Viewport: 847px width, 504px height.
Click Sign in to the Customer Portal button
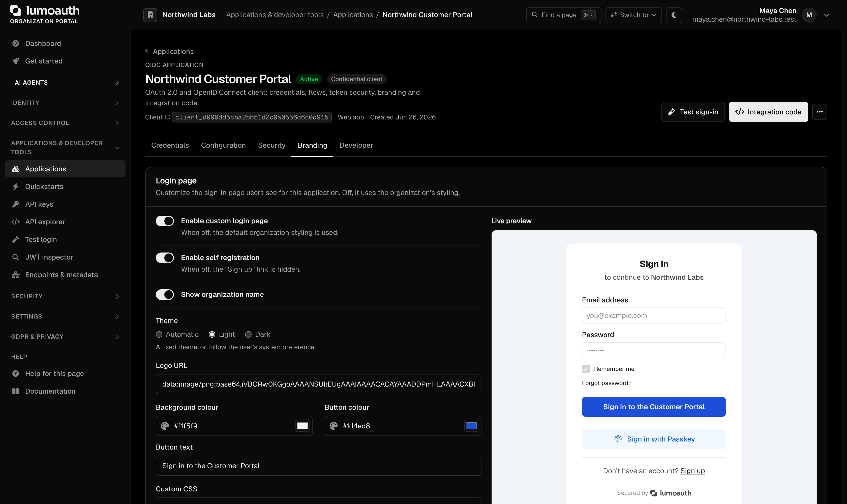click(654, 407)
